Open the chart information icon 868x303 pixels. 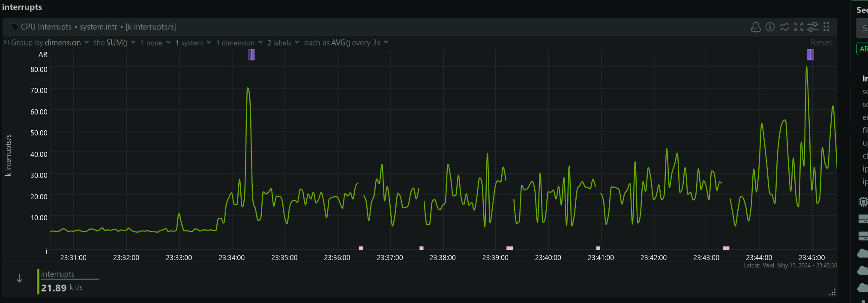(x=770, y=27)
